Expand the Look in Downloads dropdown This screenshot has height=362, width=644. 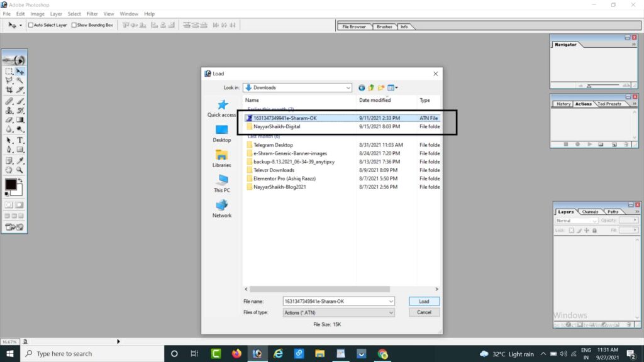coord(348,88)
